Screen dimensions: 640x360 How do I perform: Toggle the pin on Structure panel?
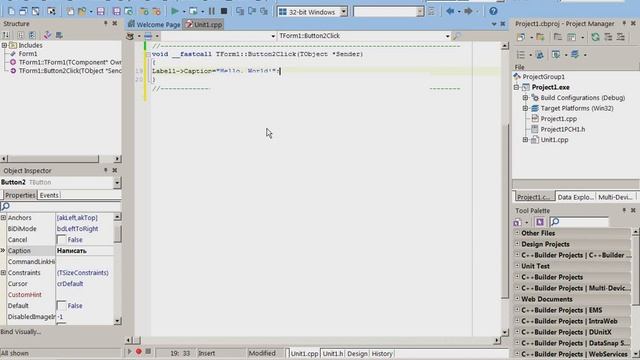(x=106, y=24)
